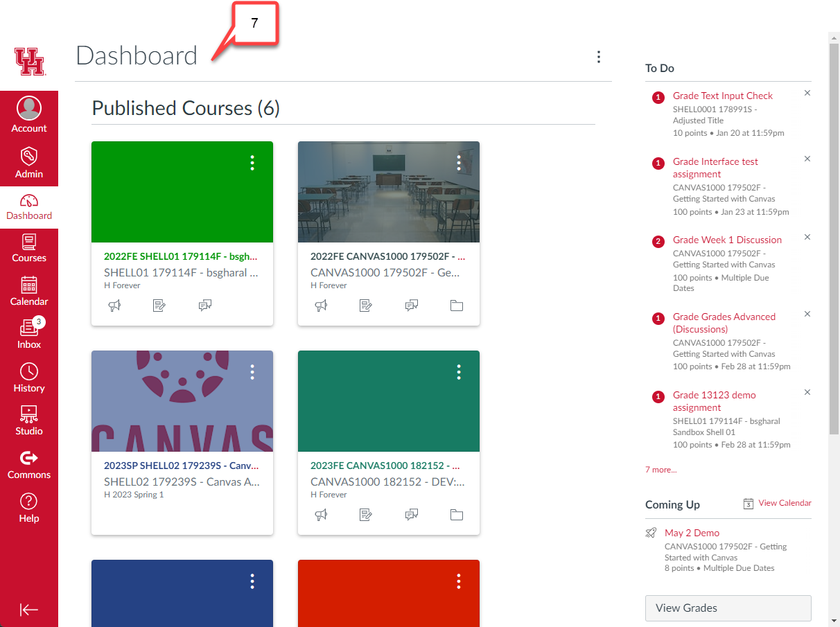Screen dimensions: 840x627
Task: Open Grade Week 1 Discussion to-do
Action: (727, 240)
